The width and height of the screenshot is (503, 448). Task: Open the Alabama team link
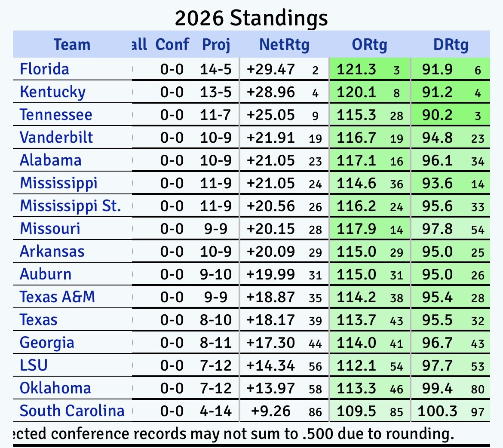tap(50, 160)
